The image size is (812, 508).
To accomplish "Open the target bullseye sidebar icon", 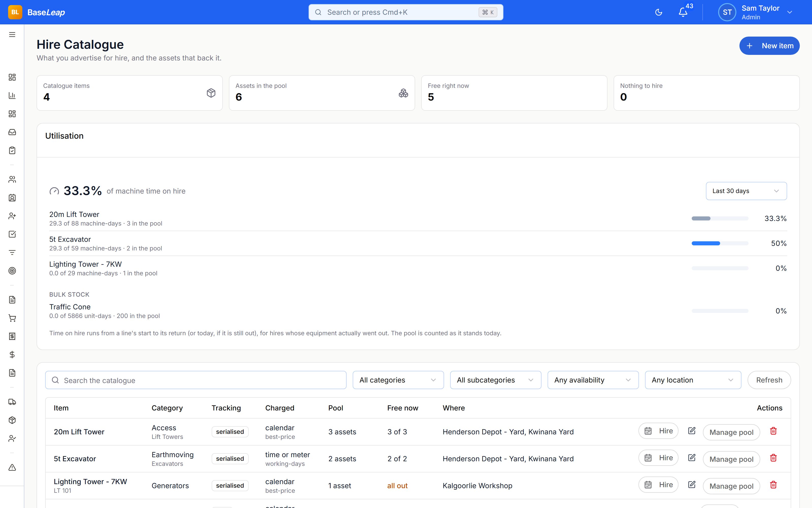I will 12,271.
